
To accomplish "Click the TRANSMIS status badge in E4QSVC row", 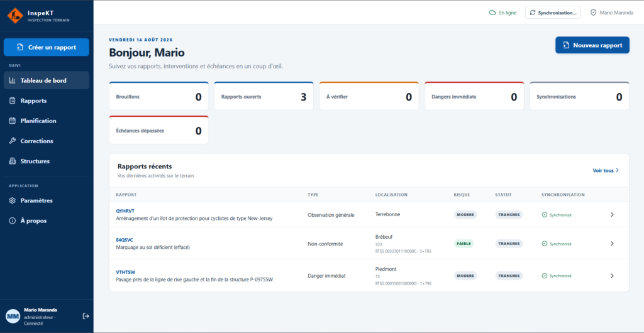I will coord(509,244).
